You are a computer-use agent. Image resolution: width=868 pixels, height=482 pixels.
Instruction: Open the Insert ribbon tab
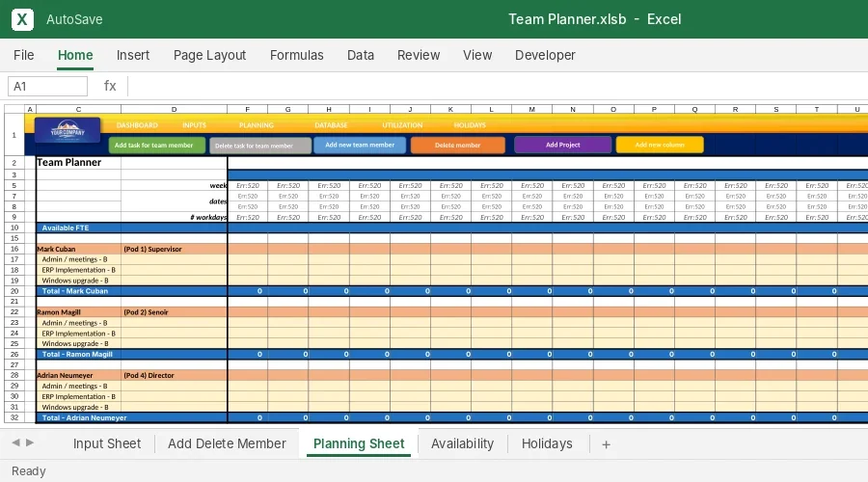tap(133, 55)
